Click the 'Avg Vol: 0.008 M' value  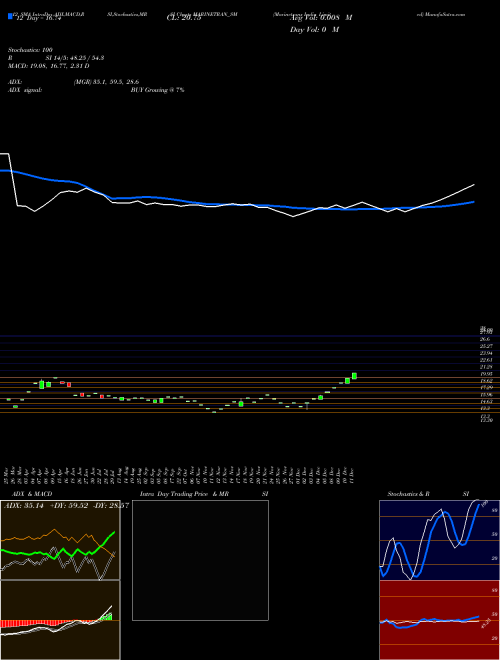[x=321, y=18]
